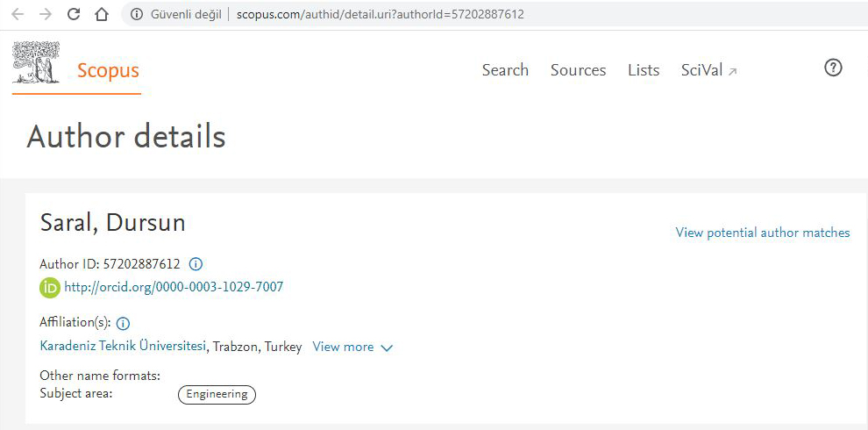Click the browser back arrow
The height and width of the screenshot is (430, 868).
coord(18,14)
